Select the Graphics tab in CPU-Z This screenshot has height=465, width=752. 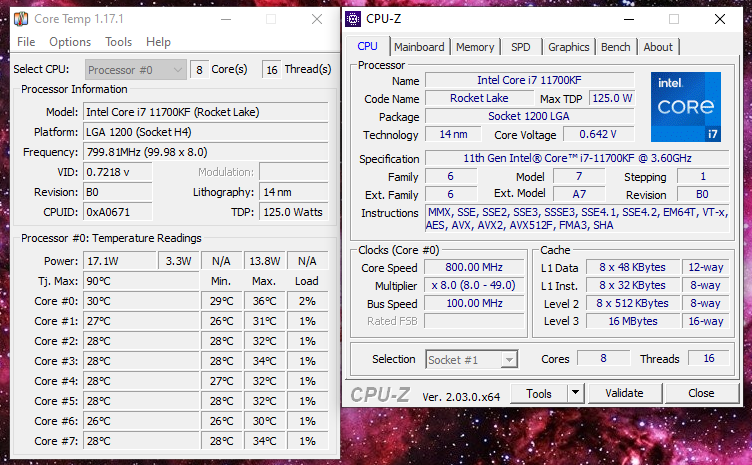point(568,47)
